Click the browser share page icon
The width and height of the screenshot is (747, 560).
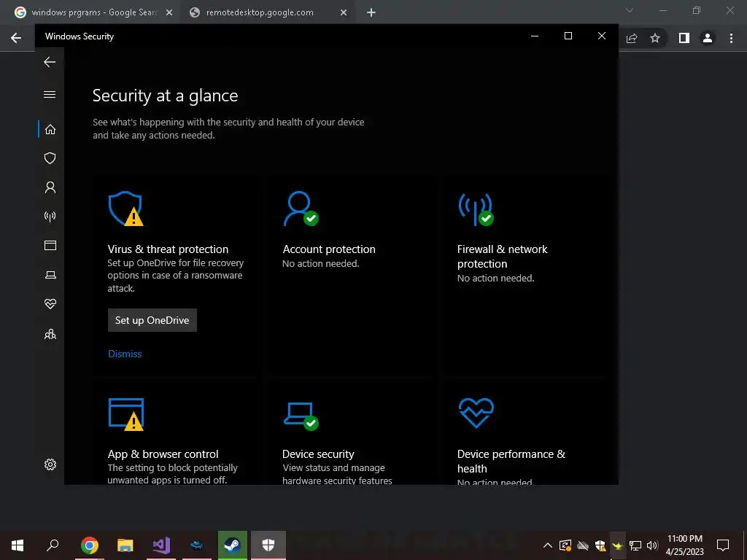tap(632, 38)
